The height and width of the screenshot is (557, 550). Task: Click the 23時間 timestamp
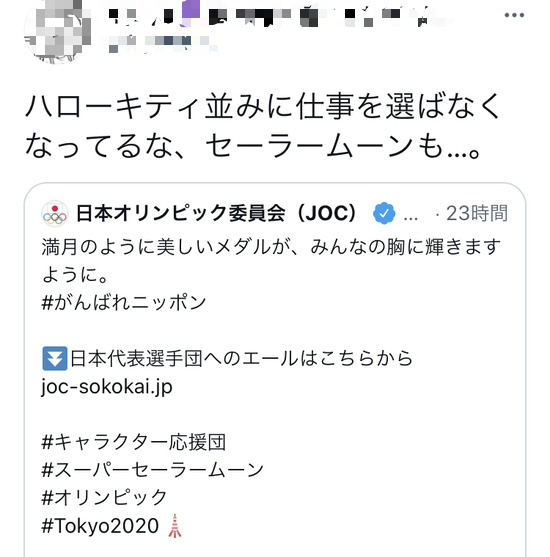tap(477, 213)
